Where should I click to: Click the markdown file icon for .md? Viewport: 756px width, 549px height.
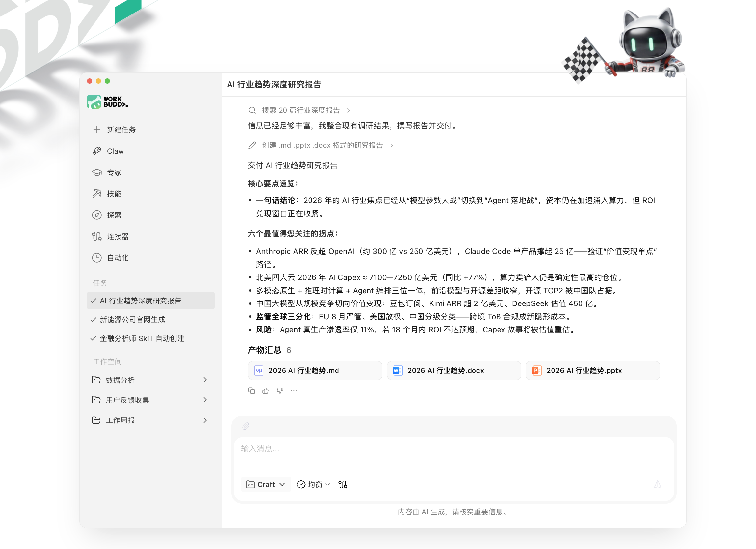pos(259,370)
